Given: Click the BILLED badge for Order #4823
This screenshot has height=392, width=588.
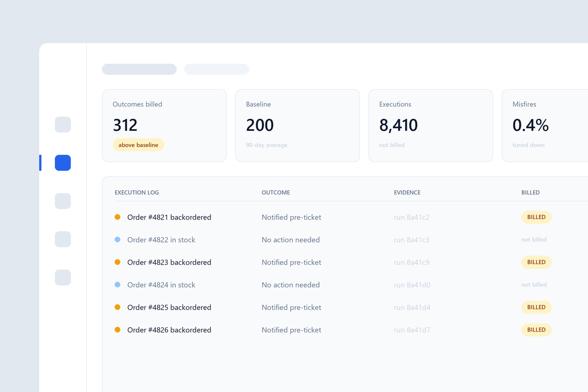Looking at the screenshot, I should pos(537,262).
